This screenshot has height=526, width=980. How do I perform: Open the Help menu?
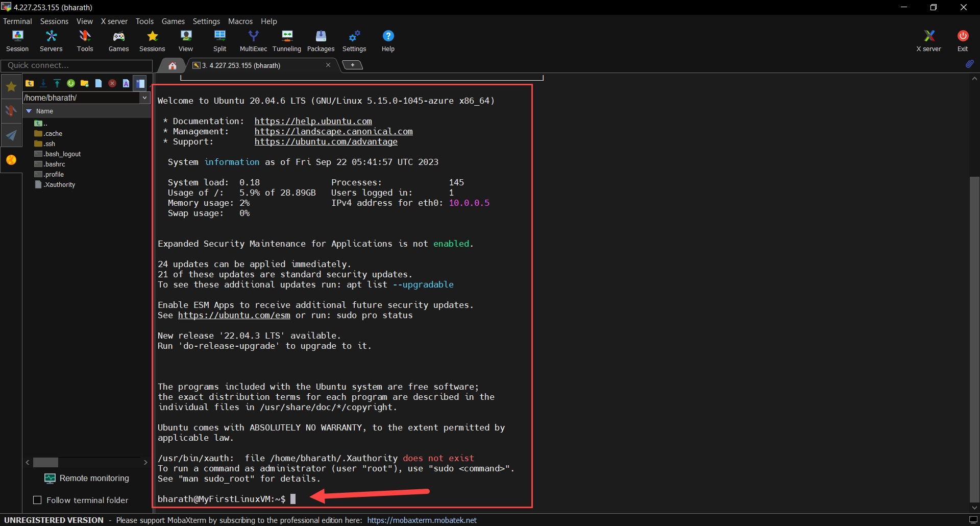coord(269,21)
